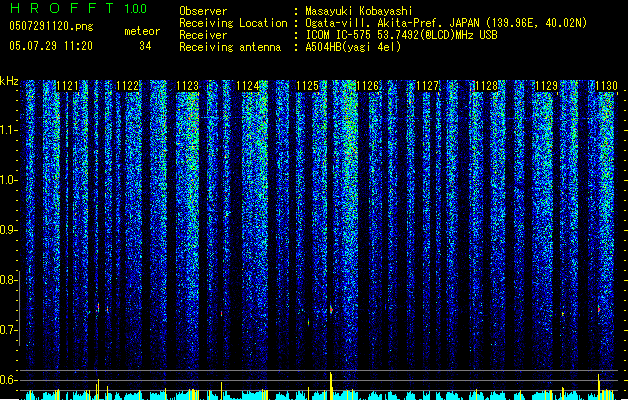
Task: Click the Ogata-vill. Akita-Pref. JAPAN location text
Action: tap(446, 23)
